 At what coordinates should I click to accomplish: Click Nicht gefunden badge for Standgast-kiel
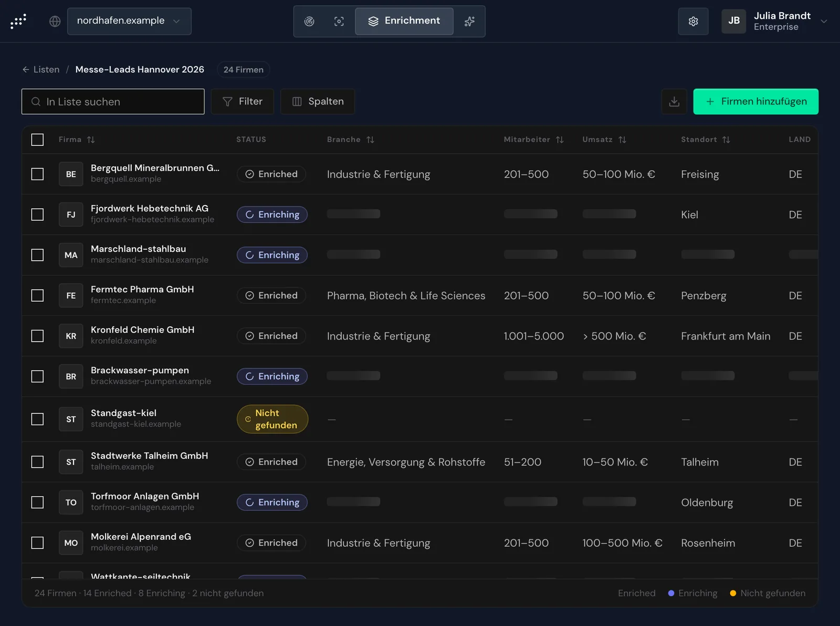tap(272, 419)
